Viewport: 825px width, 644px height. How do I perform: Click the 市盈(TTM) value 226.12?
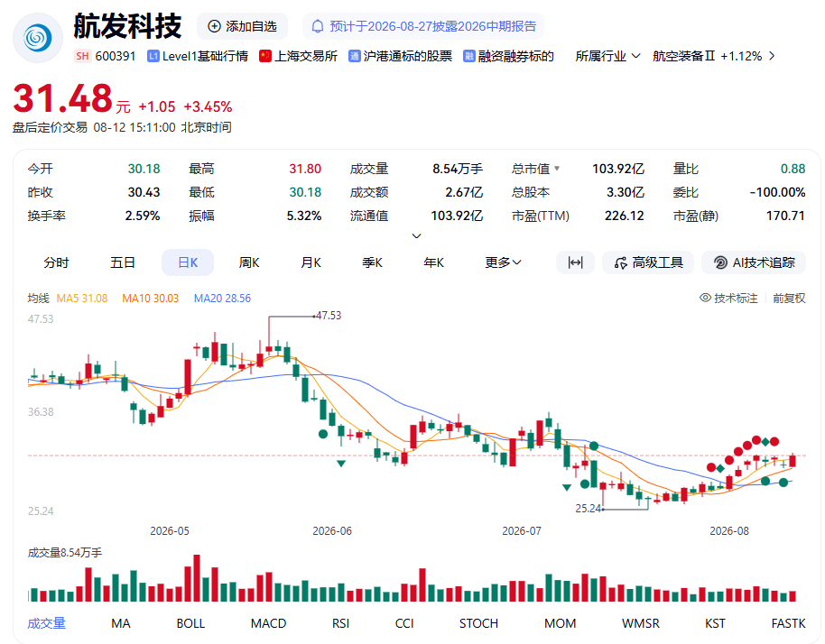pos(624,216)
